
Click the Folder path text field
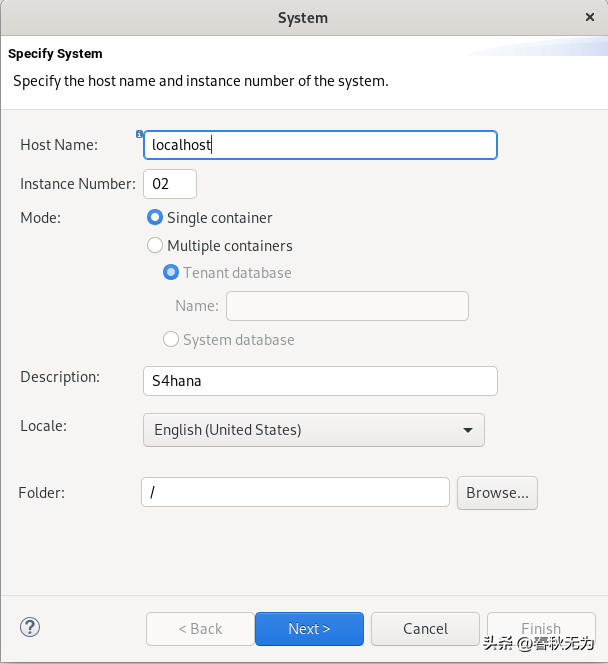[295, 492]
